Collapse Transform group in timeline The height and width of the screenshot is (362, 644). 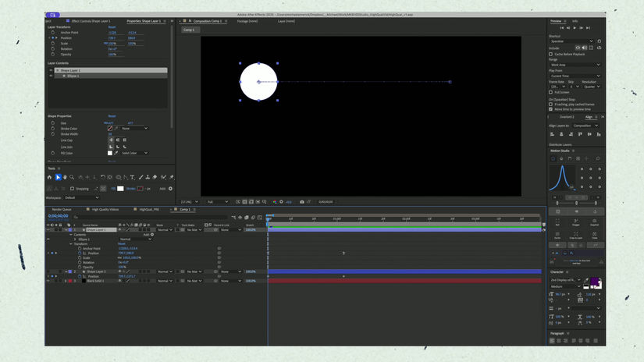pyautogui.click(x=71, y=243)
